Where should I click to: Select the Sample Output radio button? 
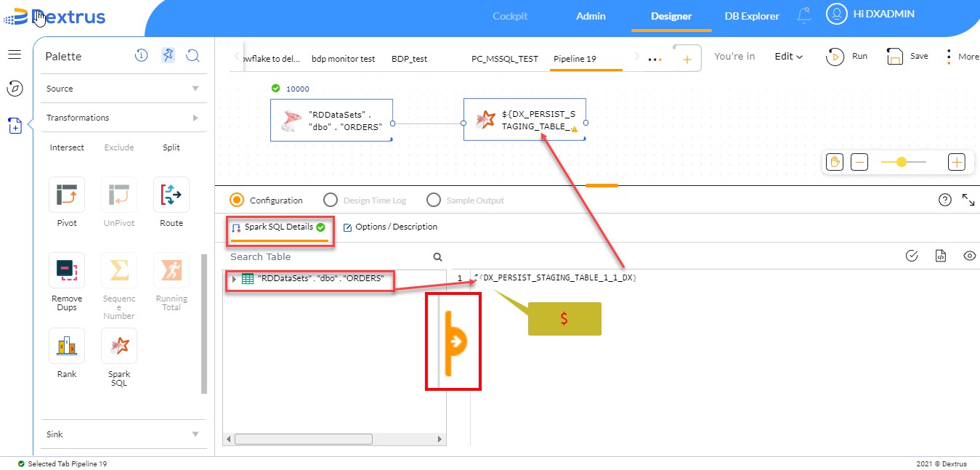434,200
